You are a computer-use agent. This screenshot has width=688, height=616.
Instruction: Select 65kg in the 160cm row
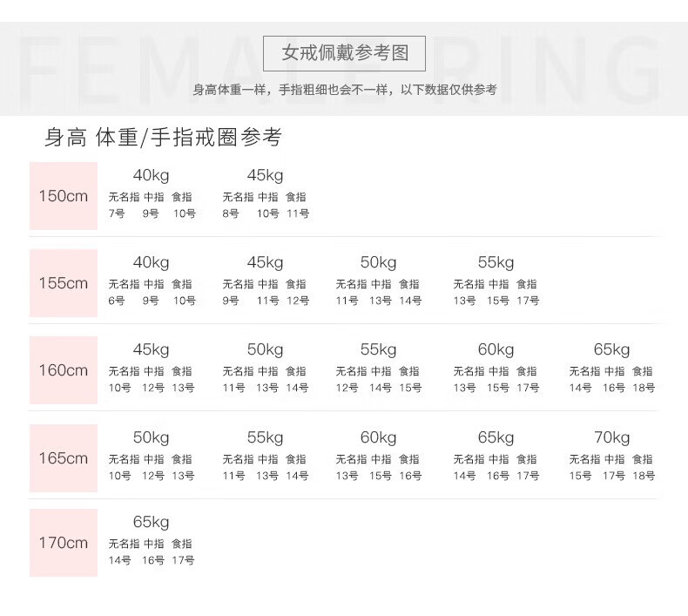(x=611, y=349)
